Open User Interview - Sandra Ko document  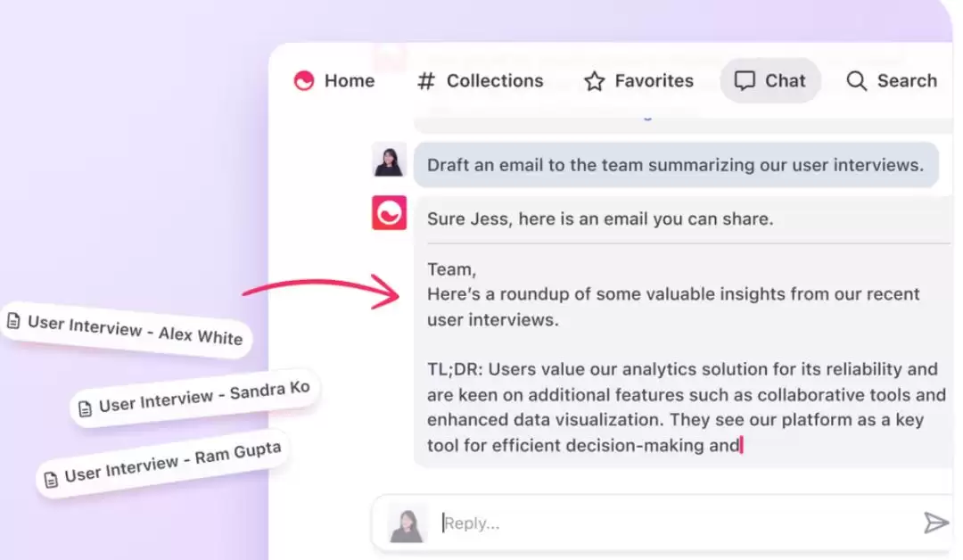194,398
